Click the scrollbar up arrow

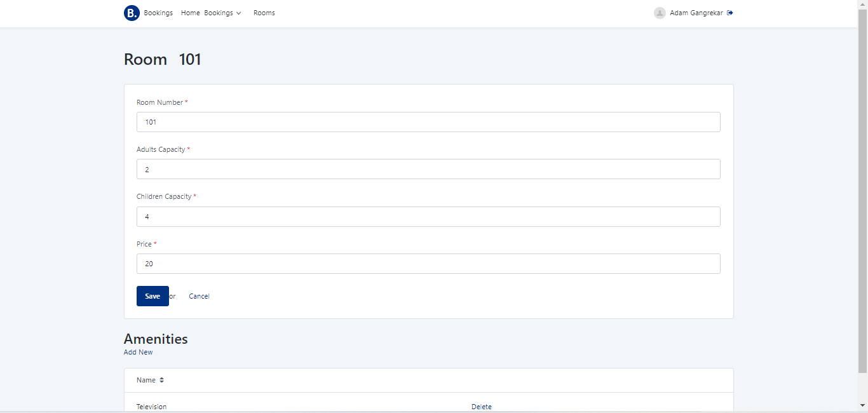pos(862,4)
